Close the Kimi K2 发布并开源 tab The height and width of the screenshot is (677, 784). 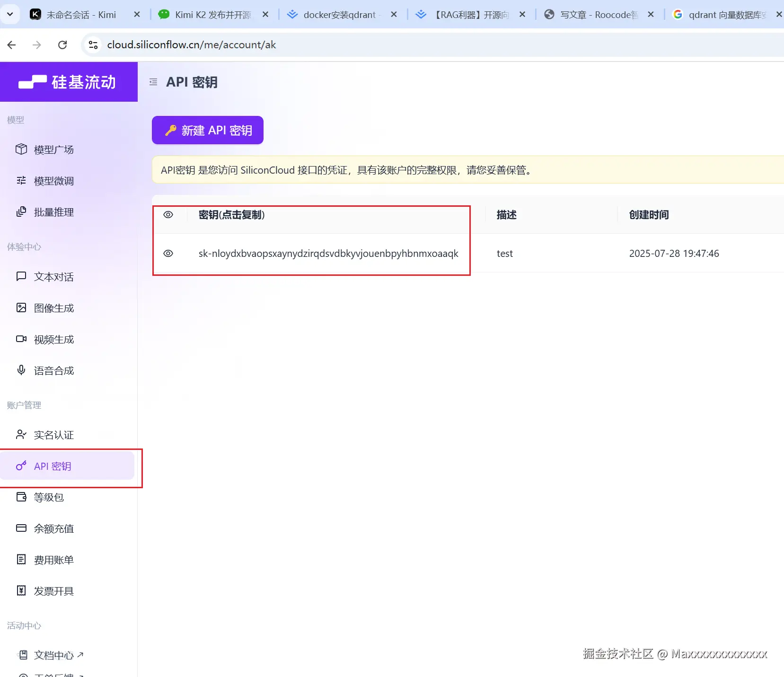tap(266, 15)
